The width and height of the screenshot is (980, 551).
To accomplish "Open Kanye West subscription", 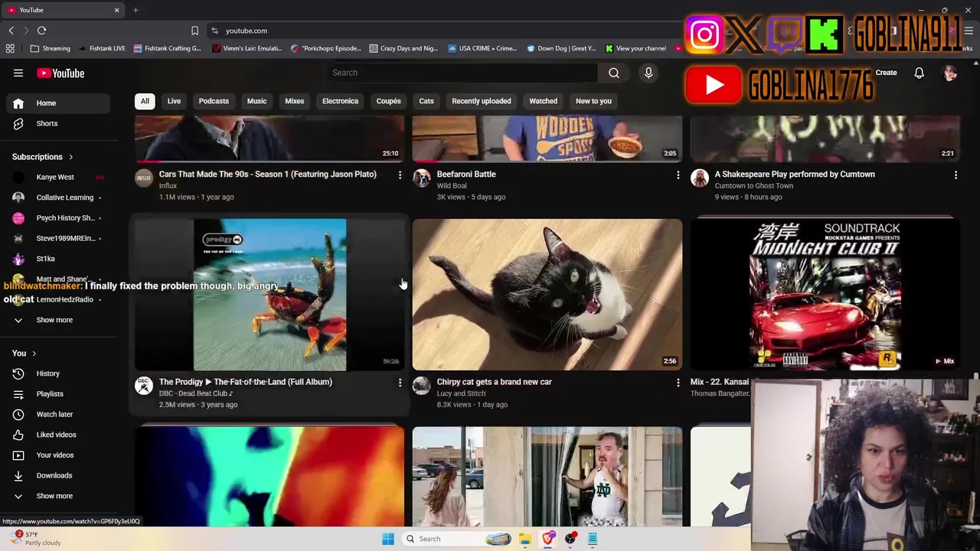I will (59, 178).
